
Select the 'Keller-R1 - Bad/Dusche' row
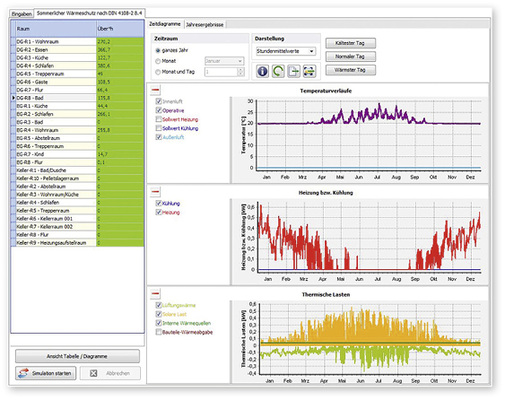77,170
